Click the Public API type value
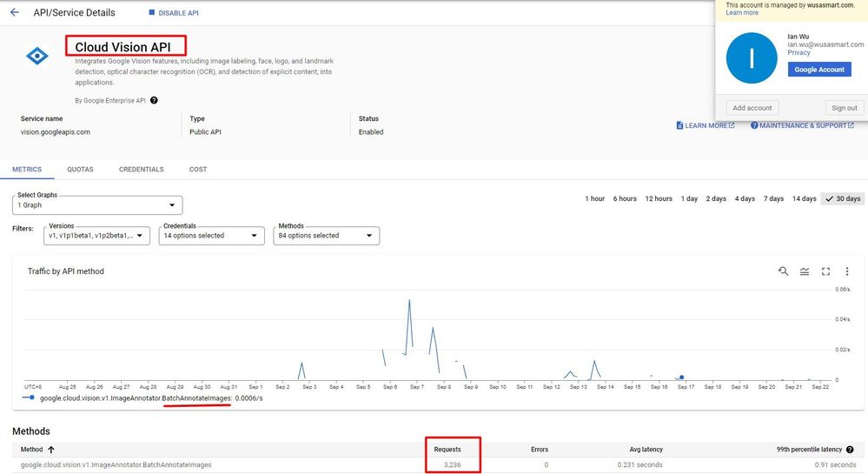Screen dimensions: 868x474 click(x=205, y=132)
